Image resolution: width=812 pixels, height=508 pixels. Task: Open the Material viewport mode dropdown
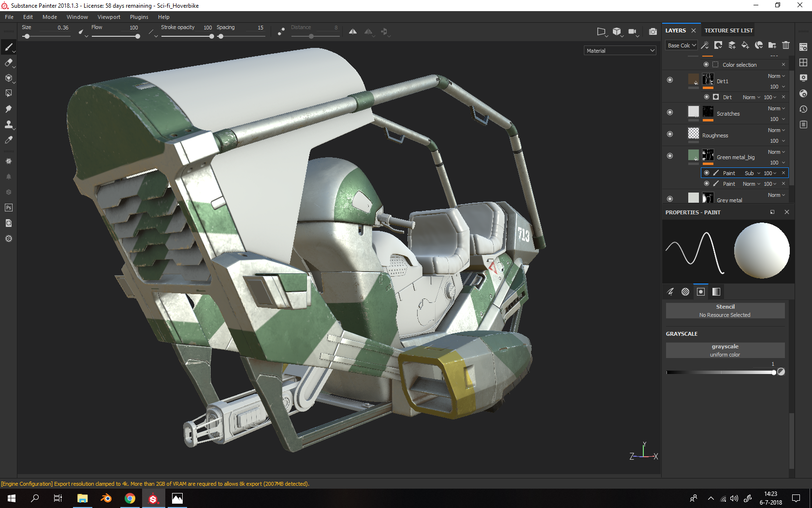pyautogui.click(x=620, y=50)
